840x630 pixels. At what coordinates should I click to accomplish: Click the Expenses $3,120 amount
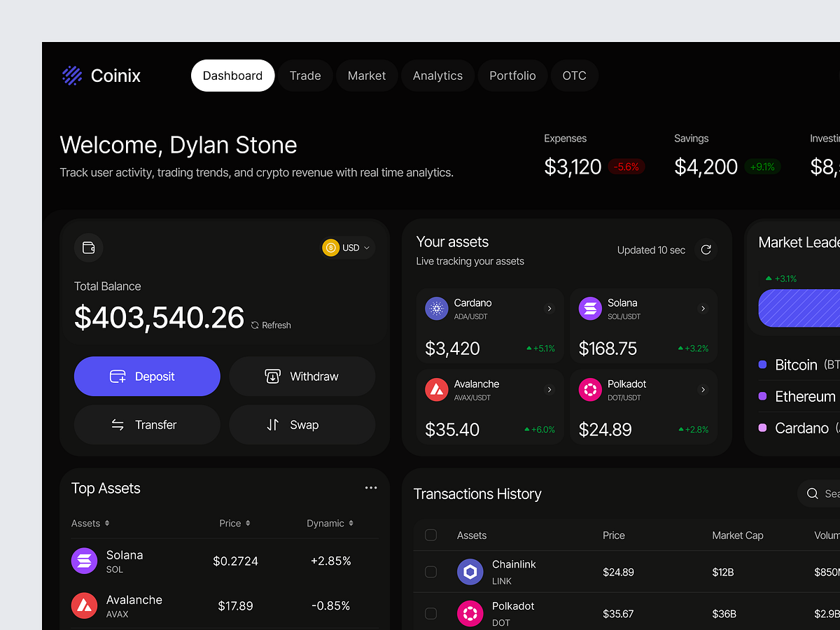(573, 167)
